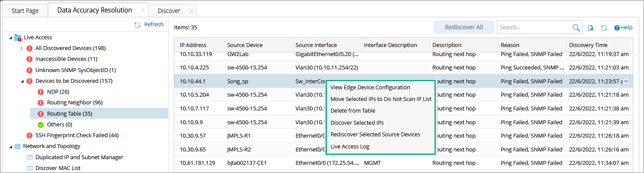Close the Discover tab
The width and height of the screenshot is (644, 173).
pyautogui.click(x=191, y=11)
